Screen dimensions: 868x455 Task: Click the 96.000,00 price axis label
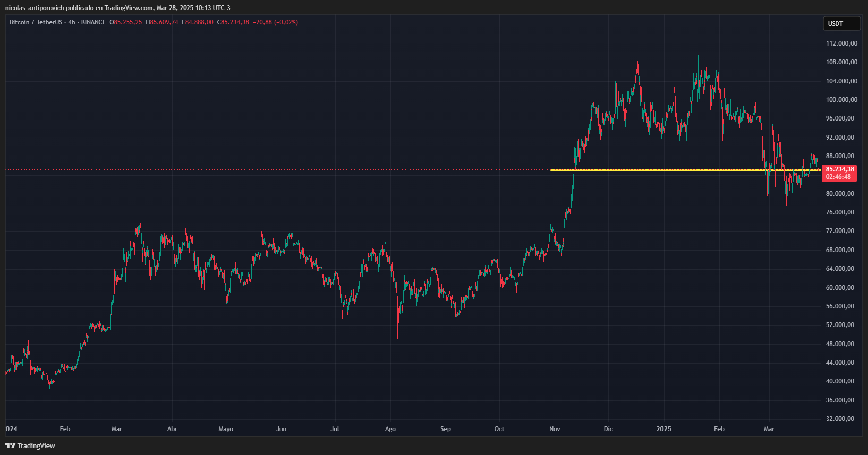tap(840, 118)
